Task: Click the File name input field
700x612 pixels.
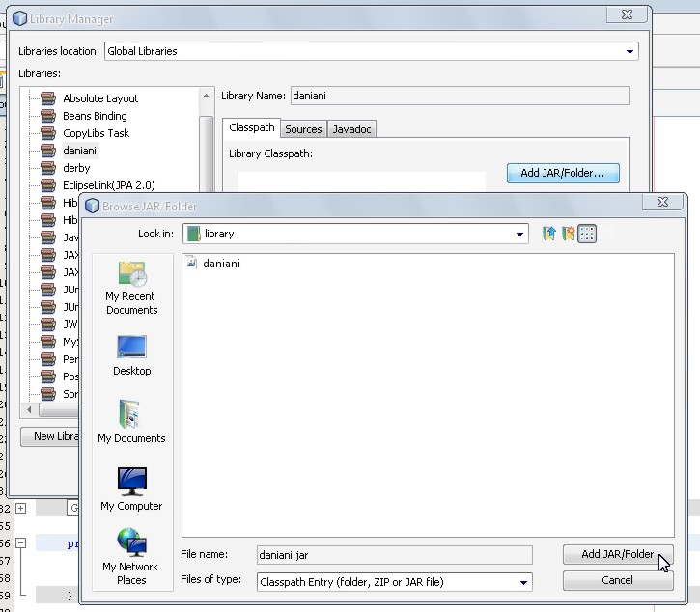Action: click(x=395, y=555)
